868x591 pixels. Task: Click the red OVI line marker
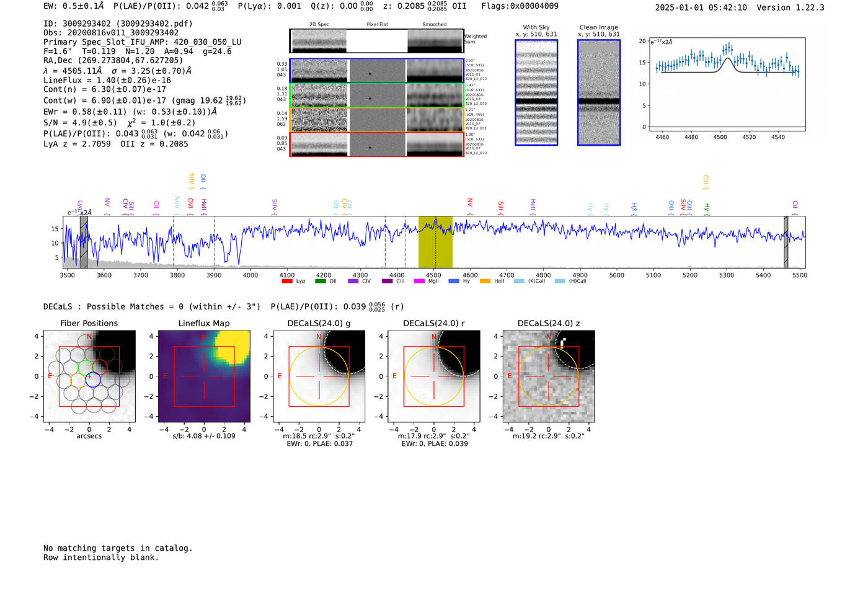[190, 207]
